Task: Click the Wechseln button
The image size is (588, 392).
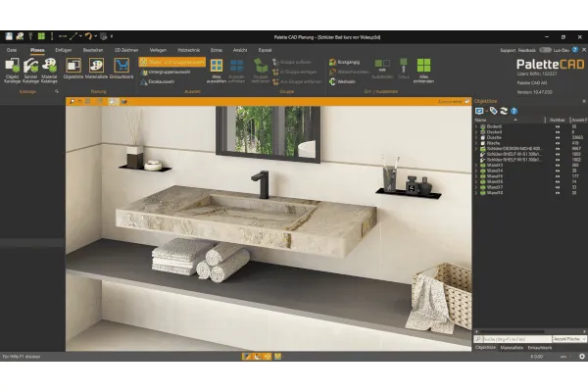Action: (x=342, y=81)
